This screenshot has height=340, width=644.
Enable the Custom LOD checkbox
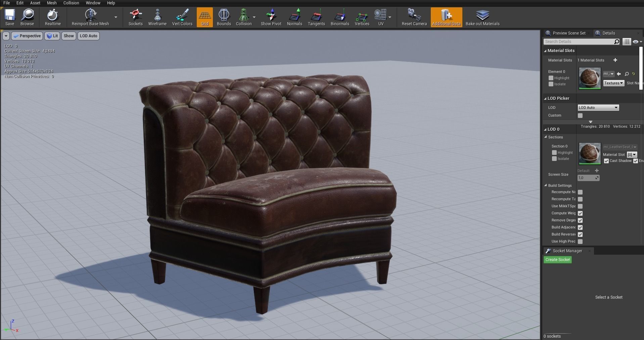pos(580,116)
